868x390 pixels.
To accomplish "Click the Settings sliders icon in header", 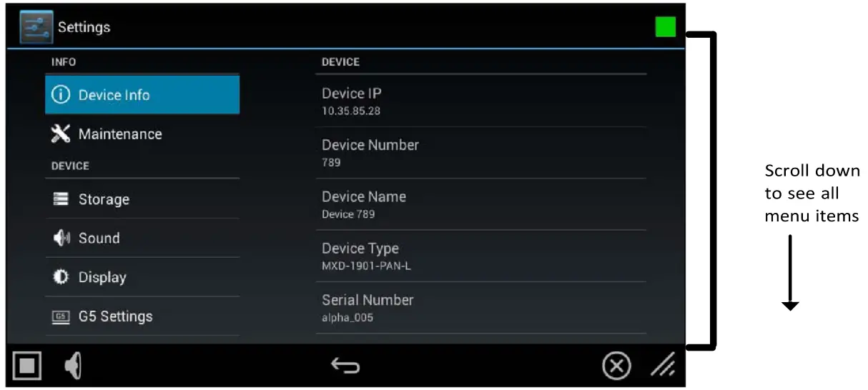I will [x=35, y=27].
